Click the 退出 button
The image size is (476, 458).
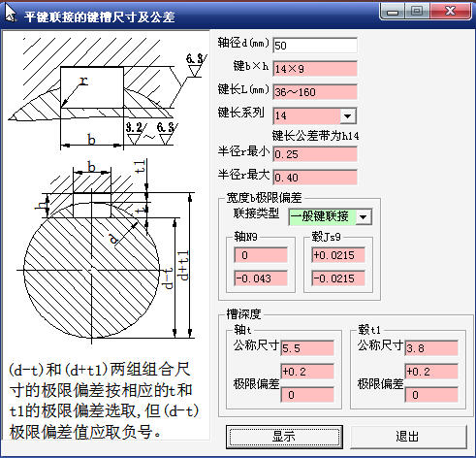click(408, 437)
